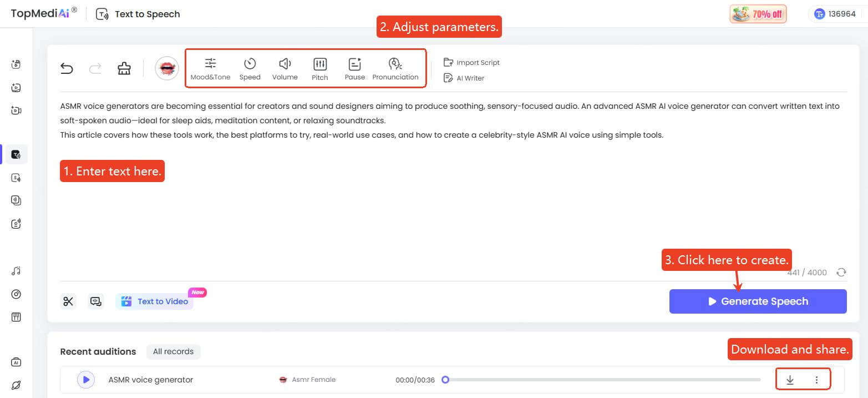Open Pronunciation tool
Viewport: 868px width, 398px height.
pyautogui.click(x=395, y=69)
